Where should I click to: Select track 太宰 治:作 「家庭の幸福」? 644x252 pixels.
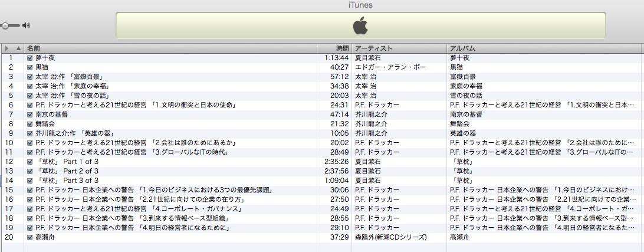click(73, 86)
